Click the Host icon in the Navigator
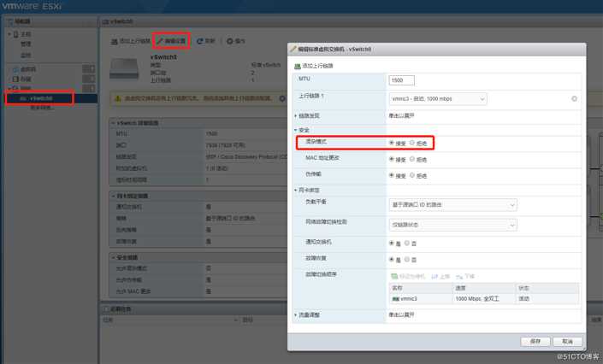This screenshot has width=603, height=364. click(15, 34)
